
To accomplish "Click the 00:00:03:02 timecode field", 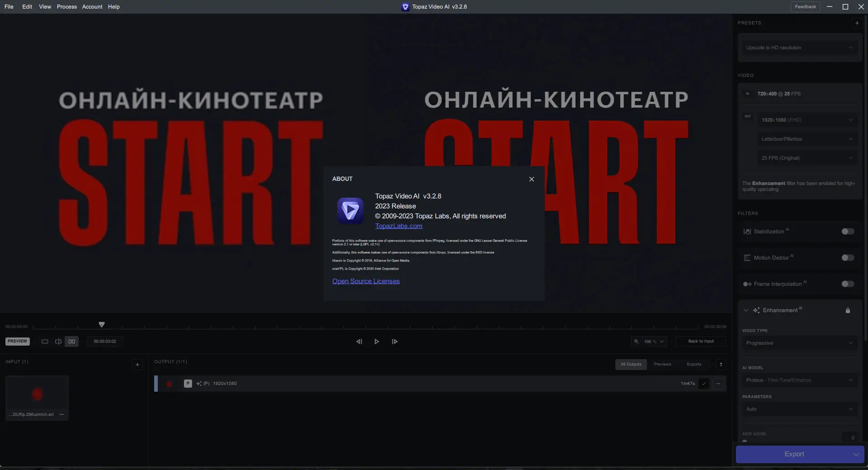I will pyautogui.click(x=105, y=342).
